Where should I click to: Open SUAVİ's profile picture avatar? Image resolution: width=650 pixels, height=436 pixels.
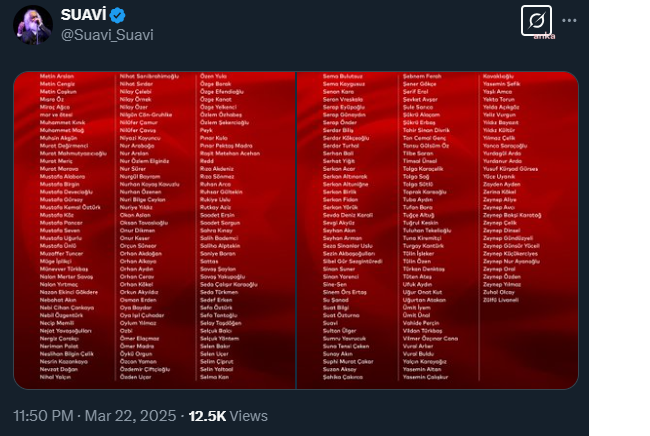[33, 24]
